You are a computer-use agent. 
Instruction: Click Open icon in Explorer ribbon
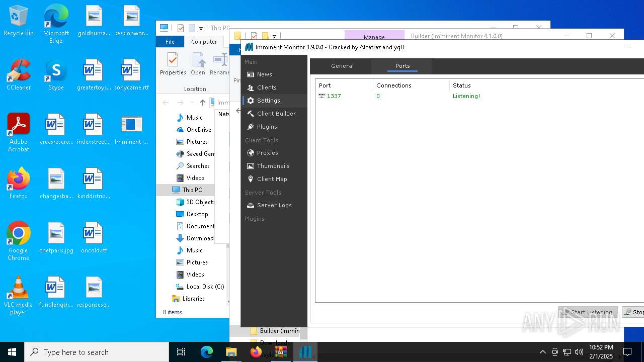coord(198,64)
